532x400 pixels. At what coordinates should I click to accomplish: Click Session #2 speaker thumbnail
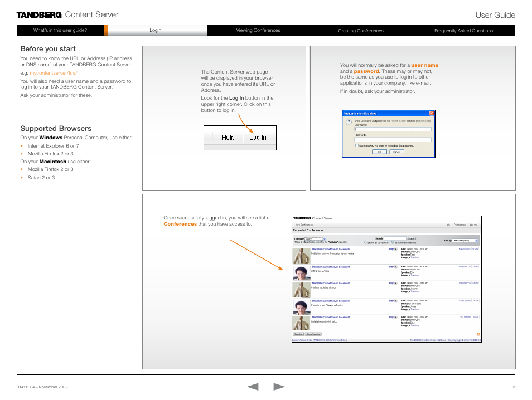pos(301,308)
